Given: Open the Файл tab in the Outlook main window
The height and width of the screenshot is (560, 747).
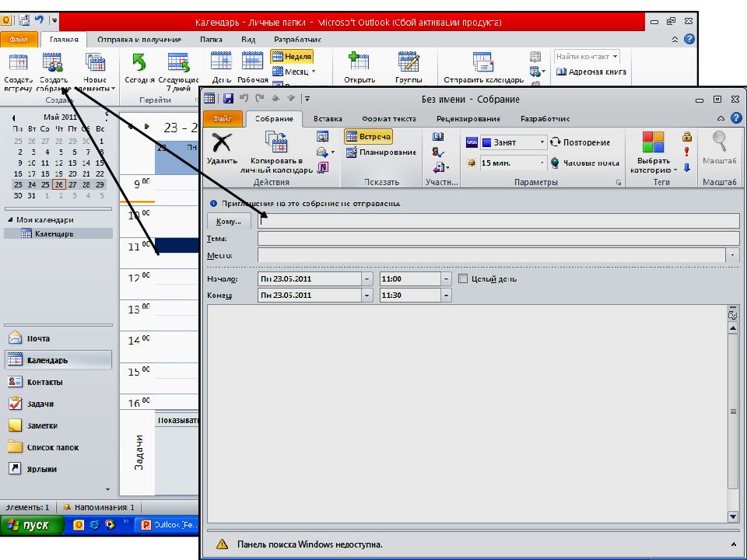Looking at the screenshot, I should 19,40.
